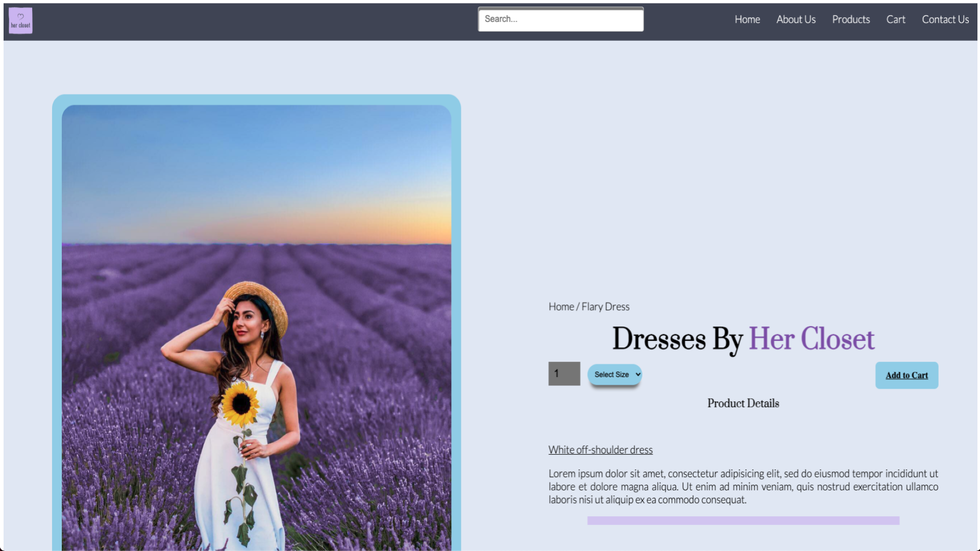Click the quantity number field

point(564,373)
